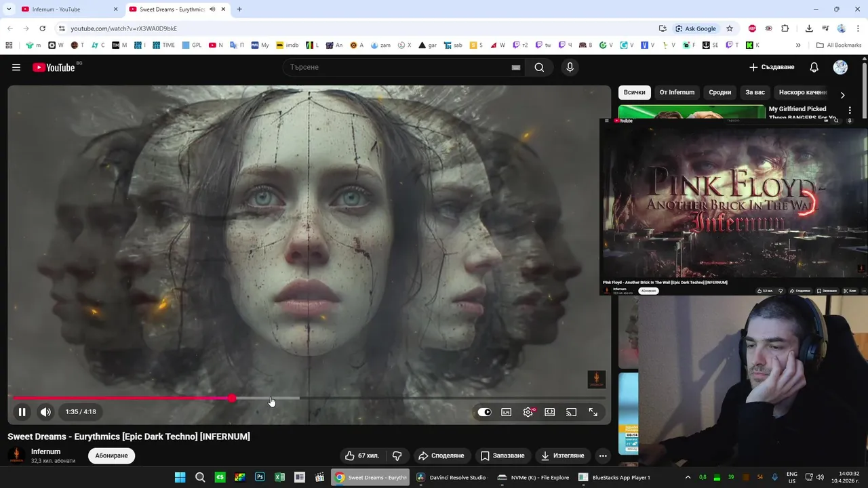The width and height of the screenshot is (868, 488).
Task: Open Chrome apps grid in bookmarks bar
Action: pyautogui.click(x=9, y=45)
